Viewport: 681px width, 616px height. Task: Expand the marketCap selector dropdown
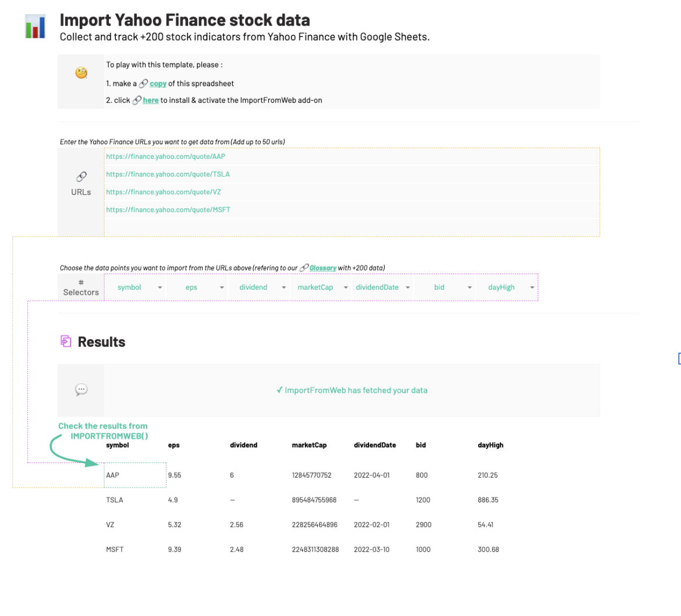pyautogui.click(x=346, y=287)
